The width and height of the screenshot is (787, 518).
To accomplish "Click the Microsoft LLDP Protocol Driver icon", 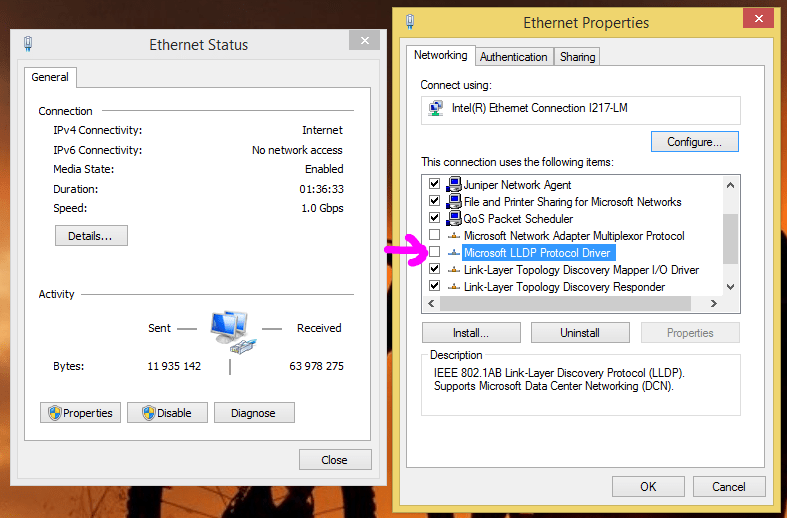I will point(454,252).
